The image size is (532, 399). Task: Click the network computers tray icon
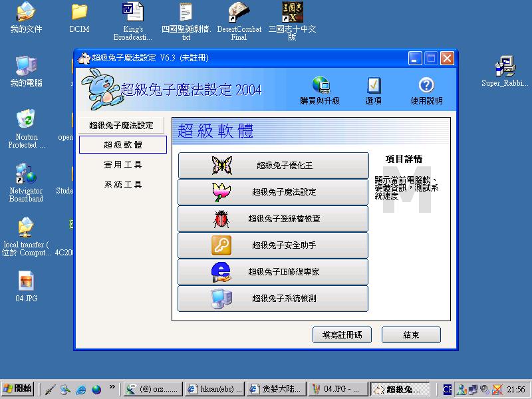473,389
